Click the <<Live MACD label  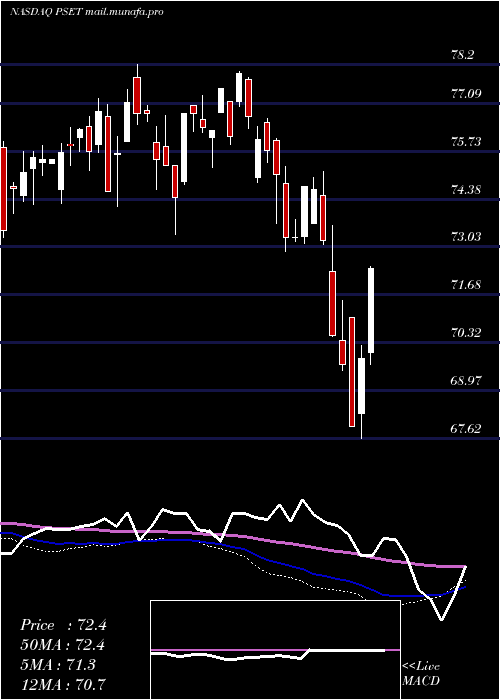point(421,673)
